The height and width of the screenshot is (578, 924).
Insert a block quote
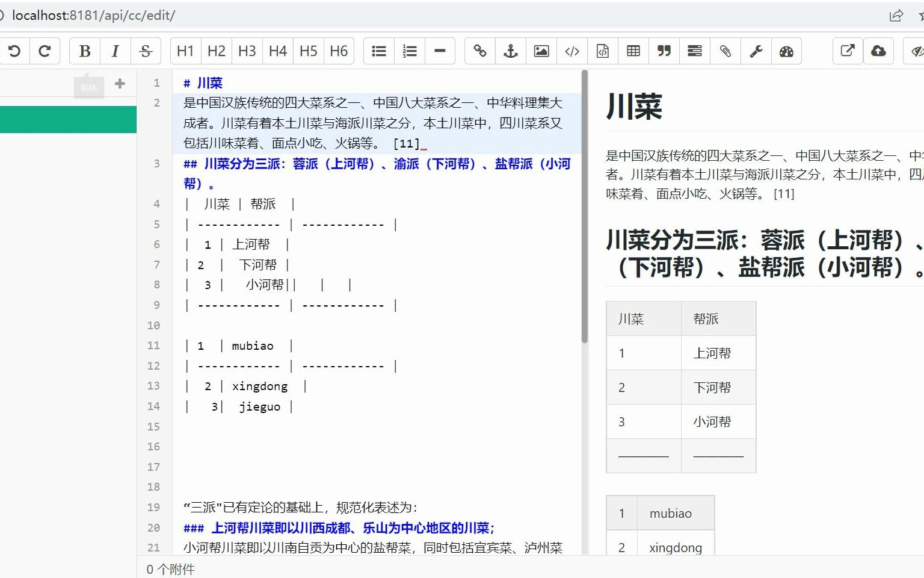(x=664, y=51)
